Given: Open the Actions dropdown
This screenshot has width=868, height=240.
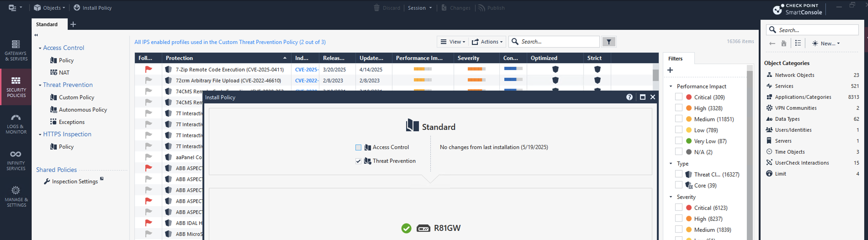Looking at the screenshot, I should coord(487,42).
